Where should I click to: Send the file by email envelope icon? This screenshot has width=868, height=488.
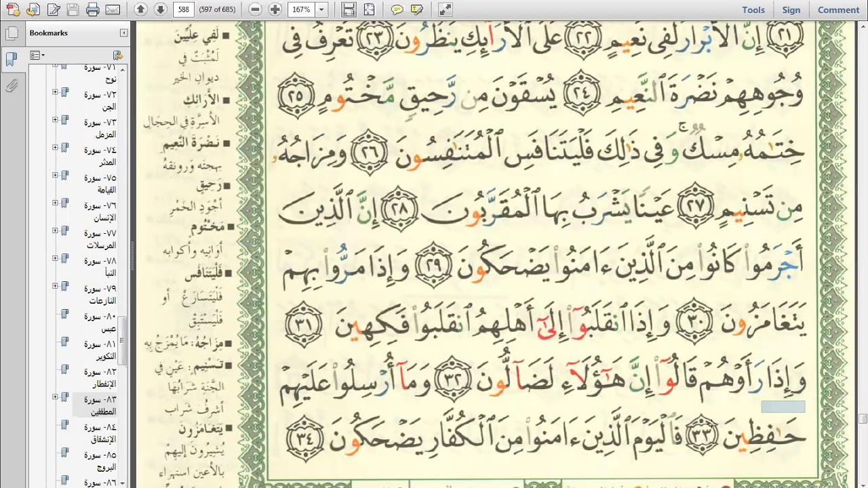pos(113,9)
